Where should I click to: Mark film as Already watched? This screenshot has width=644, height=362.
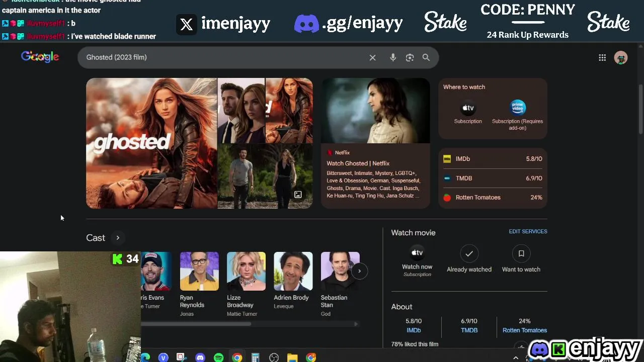pos(469,259)
